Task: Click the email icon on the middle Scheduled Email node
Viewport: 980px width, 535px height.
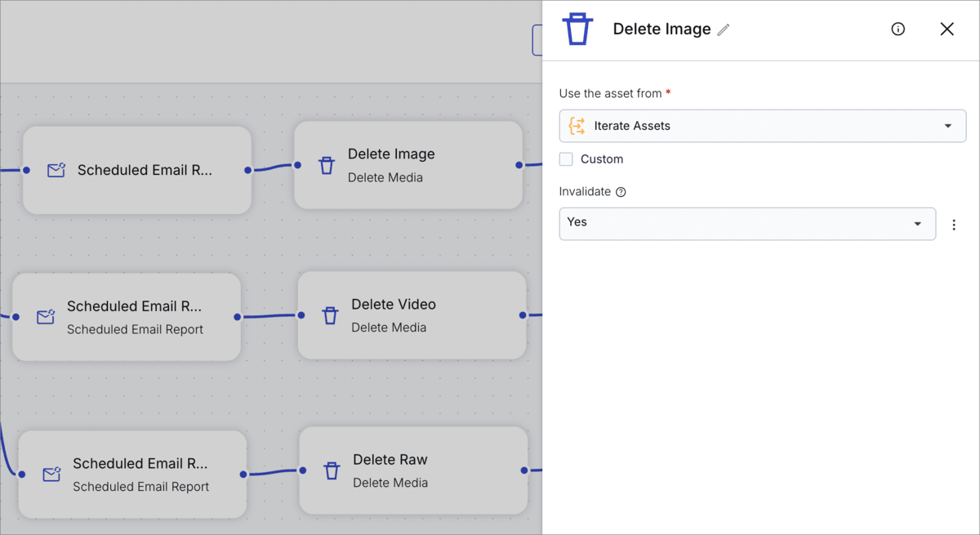Action: (44, 317)
